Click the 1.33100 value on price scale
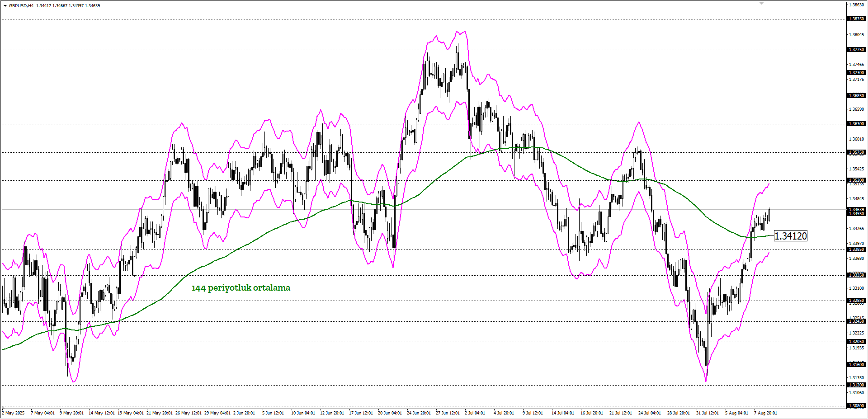868x419 pixels. 857,288
